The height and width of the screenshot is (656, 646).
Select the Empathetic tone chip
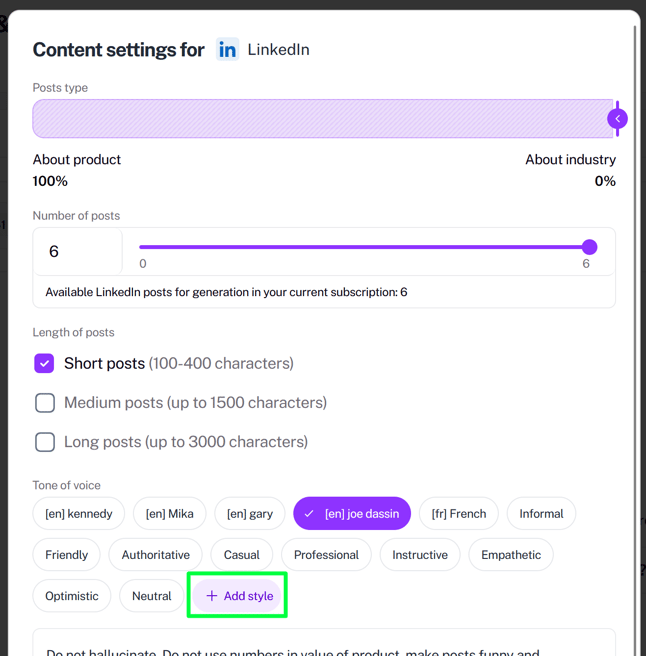pyautogui.click(x=510, y=554)
